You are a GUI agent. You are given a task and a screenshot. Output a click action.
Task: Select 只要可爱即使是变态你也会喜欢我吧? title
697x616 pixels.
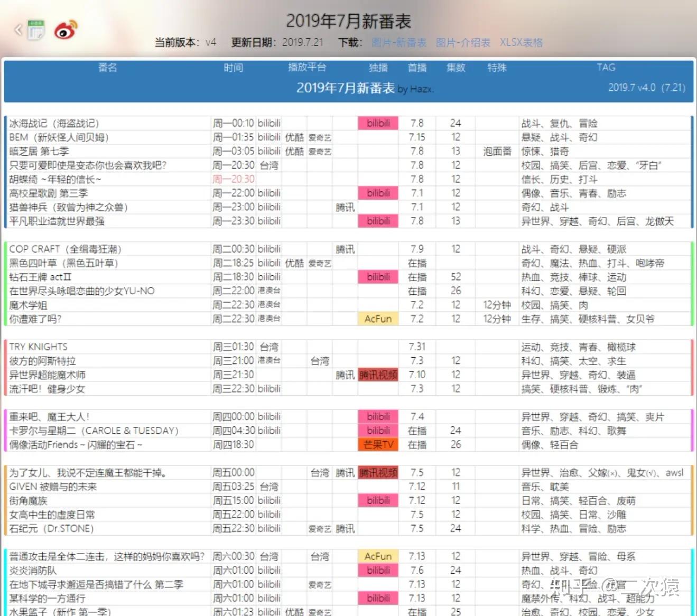88,165
